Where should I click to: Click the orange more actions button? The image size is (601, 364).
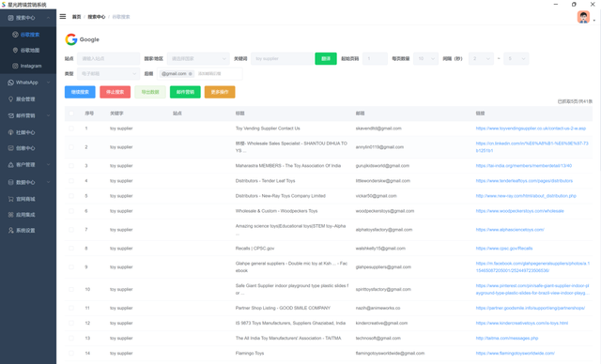click(x=220, y=92)
